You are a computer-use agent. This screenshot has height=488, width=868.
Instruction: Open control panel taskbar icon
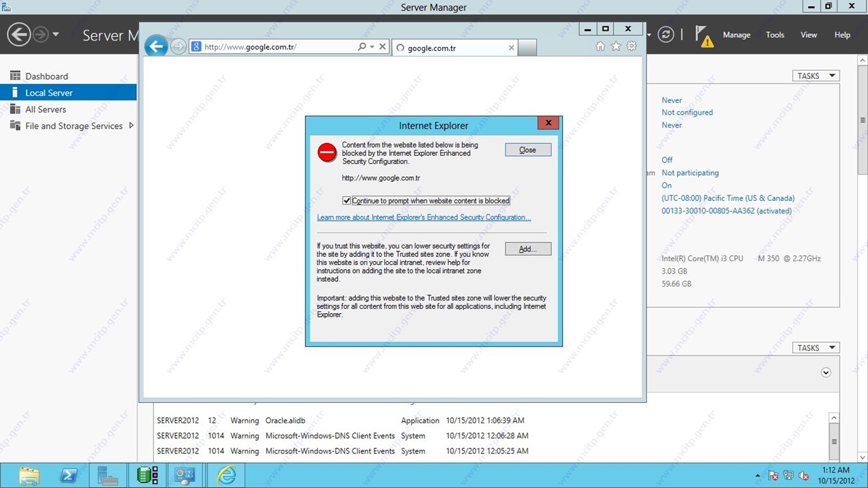185,476
